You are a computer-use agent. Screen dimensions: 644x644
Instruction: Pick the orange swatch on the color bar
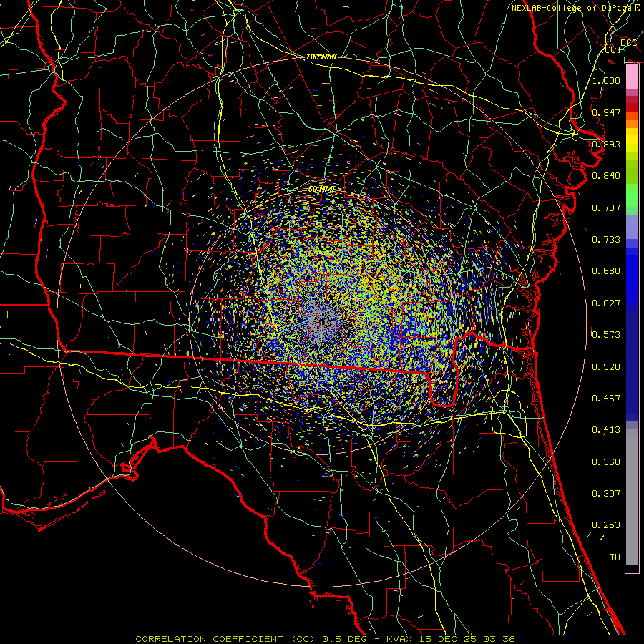point(632,124)
